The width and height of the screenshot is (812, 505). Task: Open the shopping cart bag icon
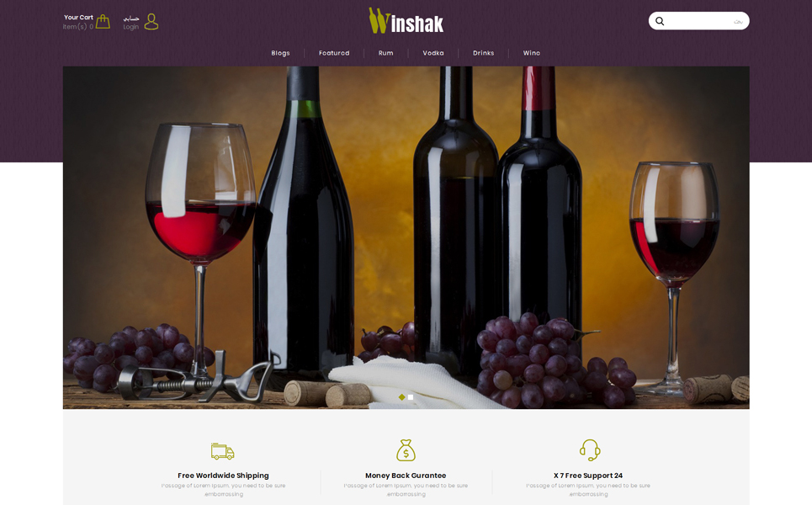pyautogui.click(x=103, y=21)
